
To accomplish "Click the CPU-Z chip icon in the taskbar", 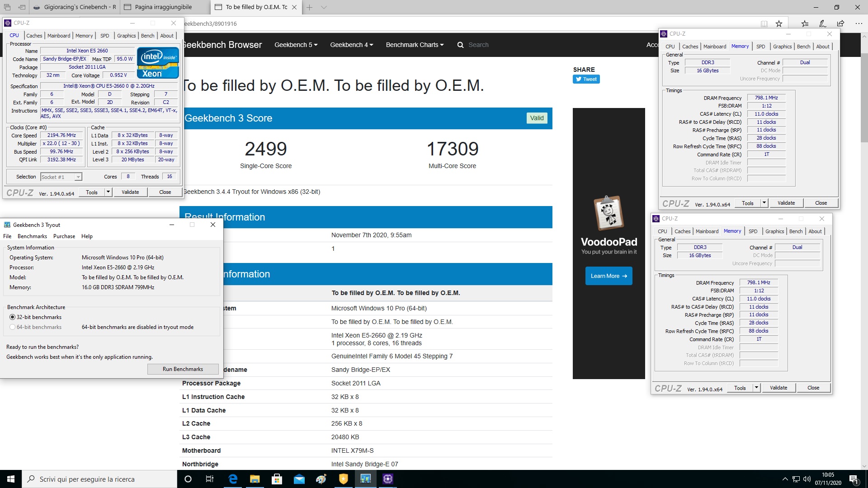I will pyautogui.click(x=388, y=479).
